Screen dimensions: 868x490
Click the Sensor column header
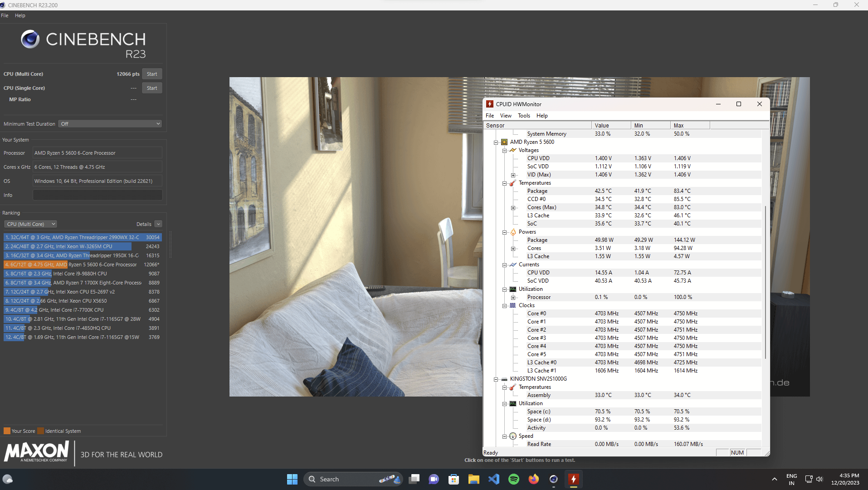pyautogui.click(x=538, y=126)
